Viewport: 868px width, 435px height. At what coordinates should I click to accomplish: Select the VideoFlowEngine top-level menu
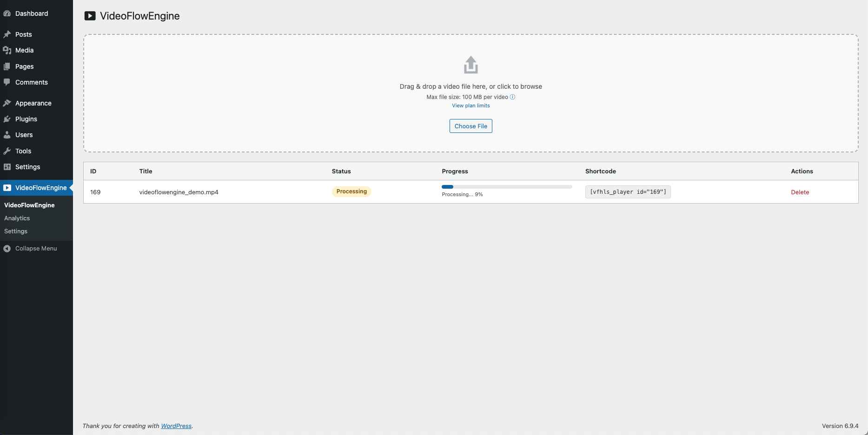[x=36, y=188]
